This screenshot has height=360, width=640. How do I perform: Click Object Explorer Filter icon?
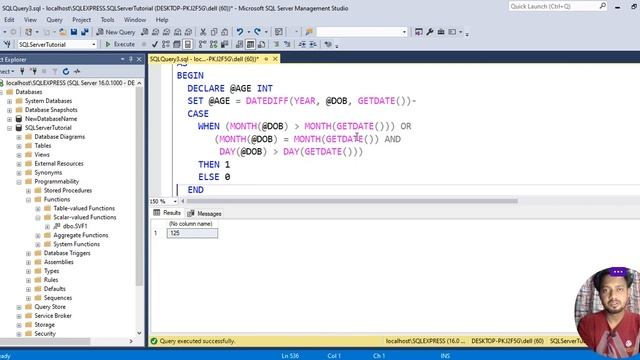click(55, 71)
